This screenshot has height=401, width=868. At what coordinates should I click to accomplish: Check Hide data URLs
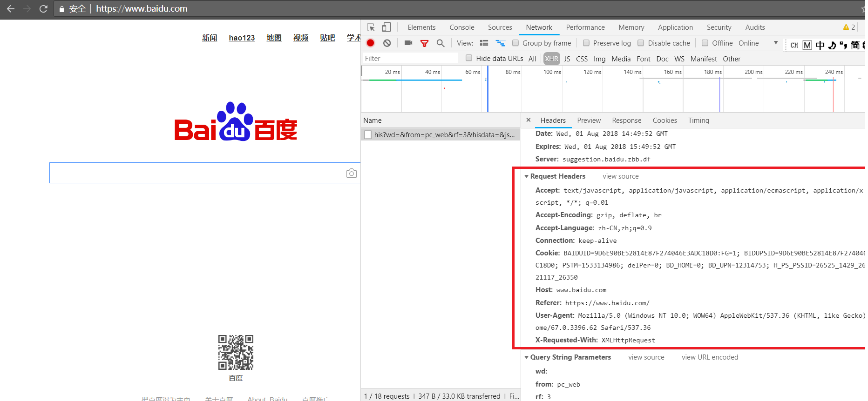469,58
